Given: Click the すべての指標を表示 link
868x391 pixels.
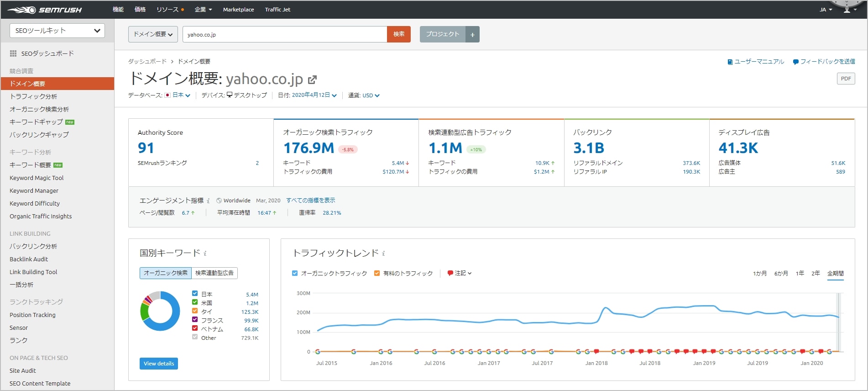Looking at the screenshot, I should (310, 201).
